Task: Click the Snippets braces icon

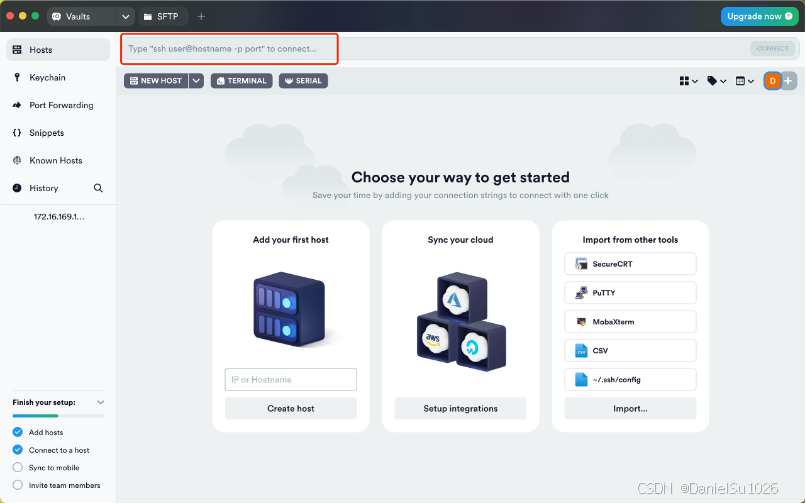Action: tap(17, 133)
